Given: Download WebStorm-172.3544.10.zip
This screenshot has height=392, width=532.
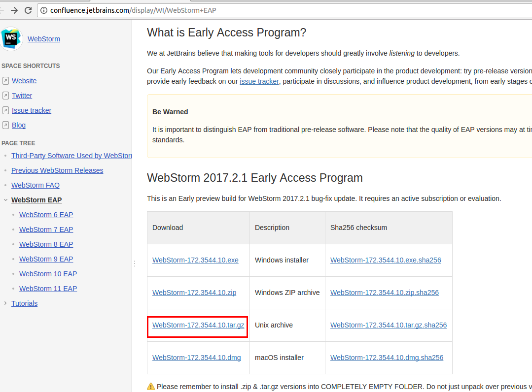Looking at the screenshot, I should click(x=194, y=293).
